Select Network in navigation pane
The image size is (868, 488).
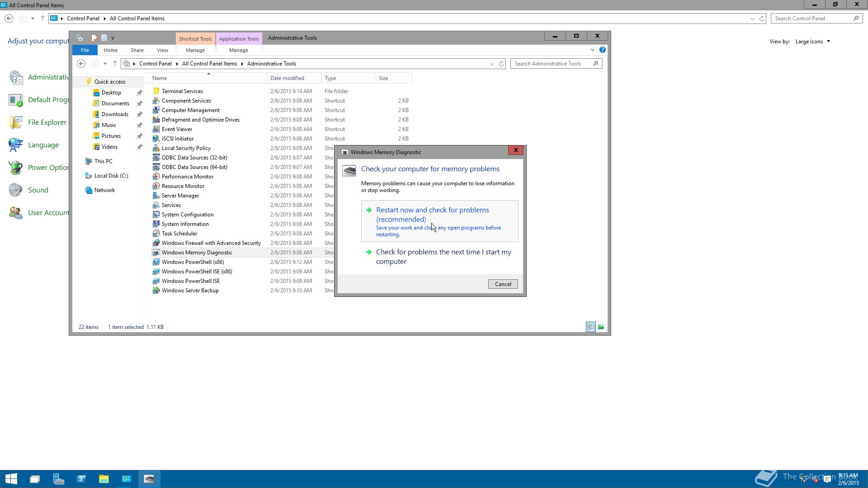[104, 190]
